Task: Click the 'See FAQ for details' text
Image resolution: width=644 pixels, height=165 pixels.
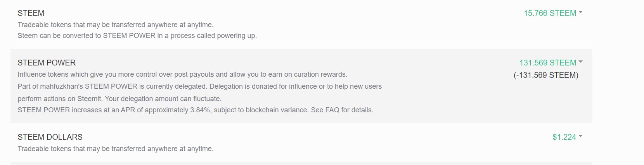Action: pos(342,110)
